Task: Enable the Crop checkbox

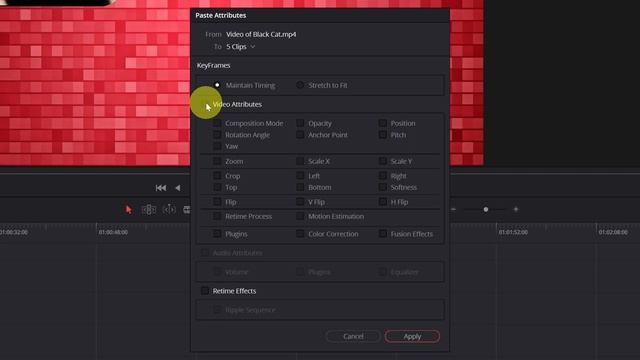Action: click(x=217, y=176)
